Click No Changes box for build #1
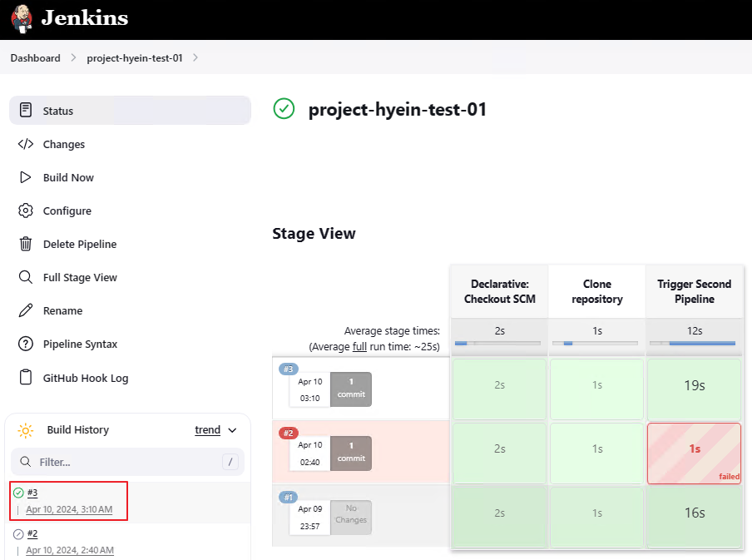 351,518
